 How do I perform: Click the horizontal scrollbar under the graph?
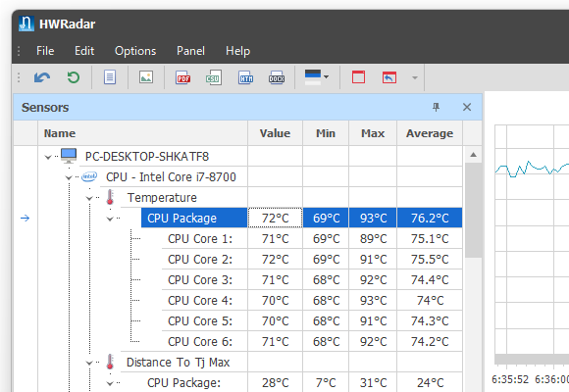[532, 359]
